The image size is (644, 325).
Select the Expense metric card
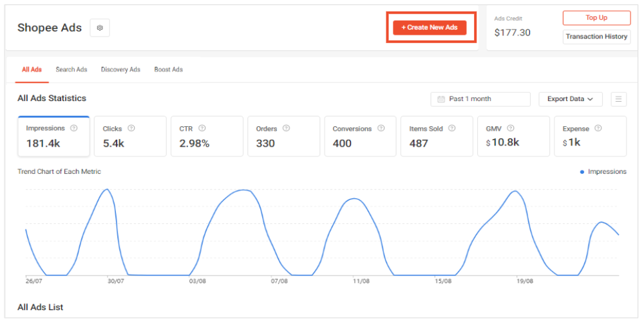pyautogui.click(x=590, y=136)
